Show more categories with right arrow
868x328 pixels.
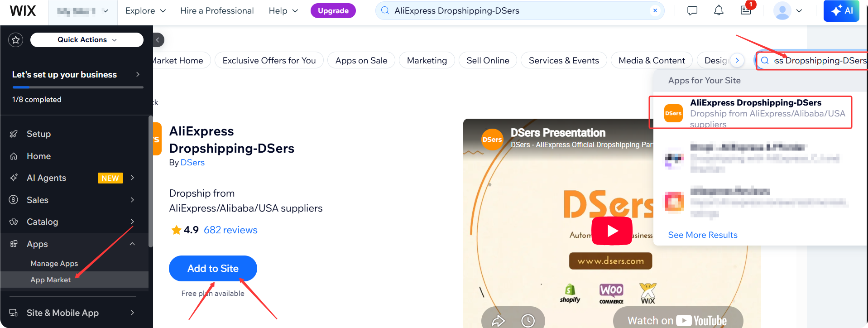[737, 61]
